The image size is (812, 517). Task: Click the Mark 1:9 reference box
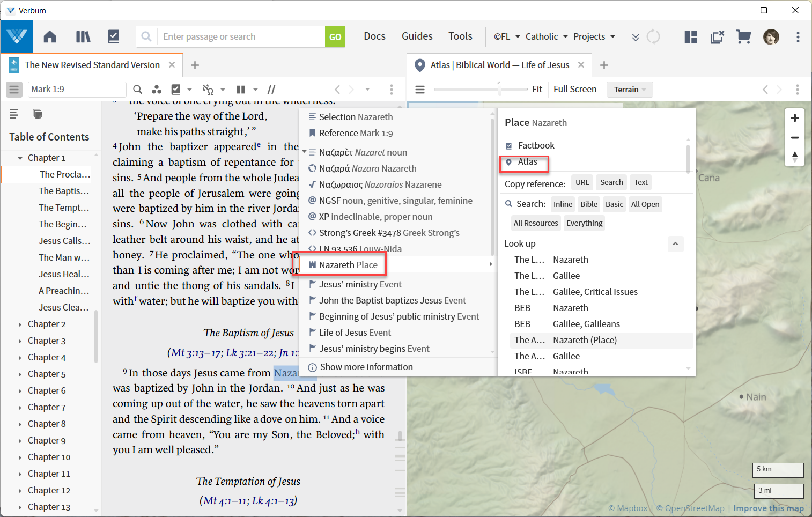[77, 89]
